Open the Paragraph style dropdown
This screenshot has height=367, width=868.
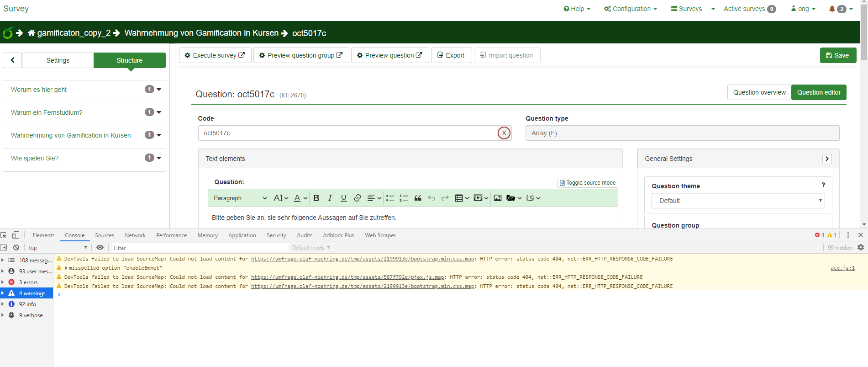240,198
